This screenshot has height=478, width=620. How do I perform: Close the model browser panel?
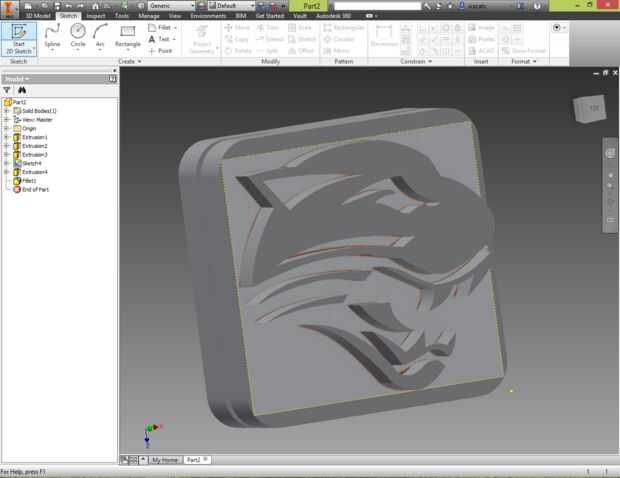click(115, 70)
